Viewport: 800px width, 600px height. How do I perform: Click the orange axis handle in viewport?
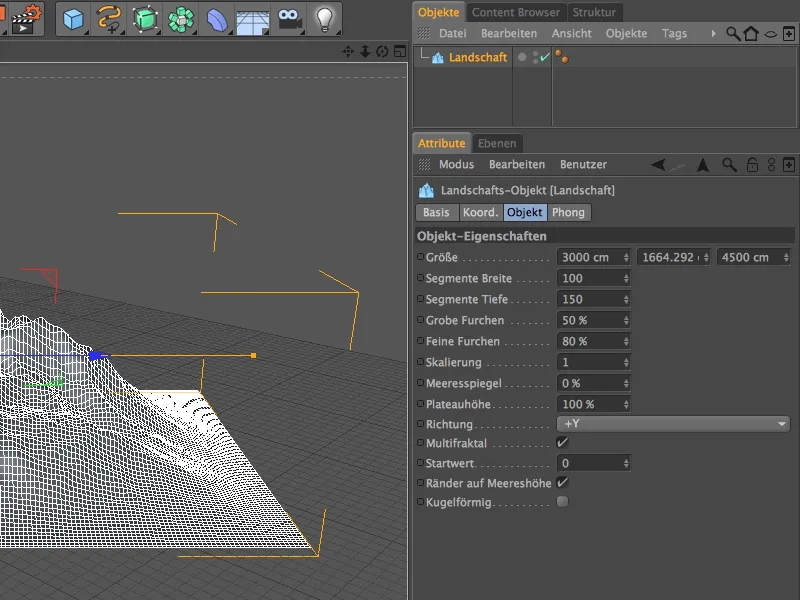click(253, 356)
